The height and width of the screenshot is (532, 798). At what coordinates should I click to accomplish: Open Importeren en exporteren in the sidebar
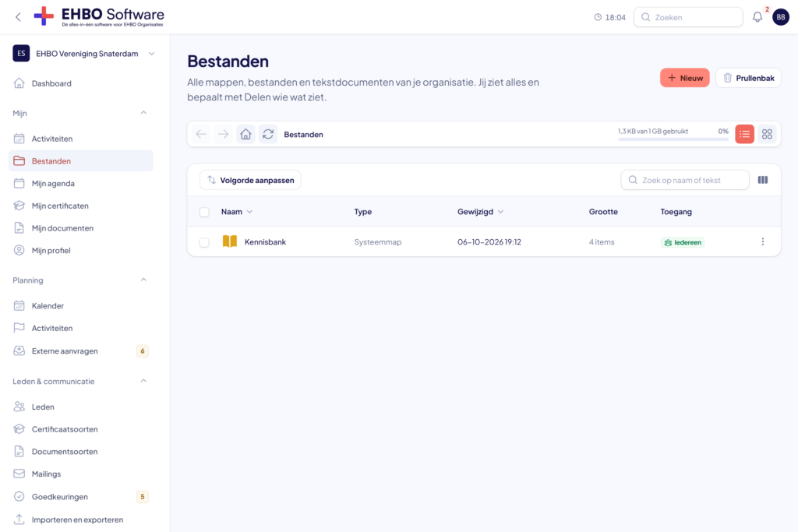point(81,520)
